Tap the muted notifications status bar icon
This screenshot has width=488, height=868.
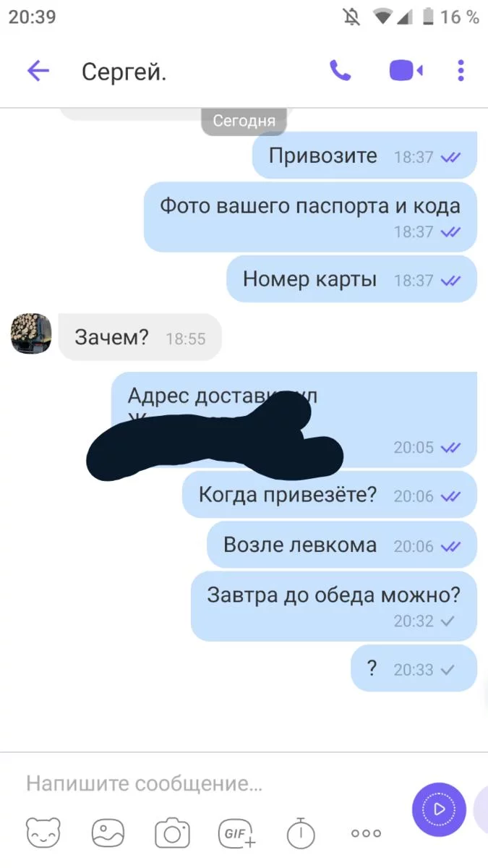pyautogui.click(x=353, y=17)
